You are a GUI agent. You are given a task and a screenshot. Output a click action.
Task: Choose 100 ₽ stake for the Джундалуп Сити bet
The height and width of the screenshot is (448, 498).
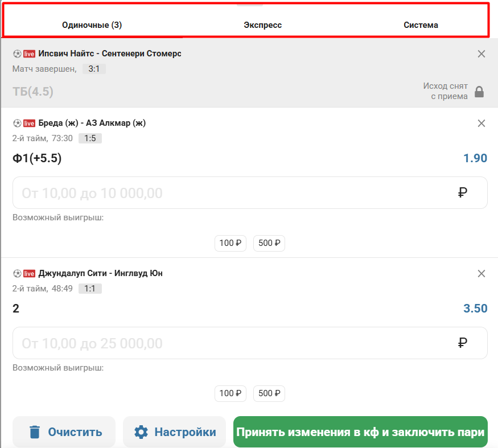click(x=231, y=393)
